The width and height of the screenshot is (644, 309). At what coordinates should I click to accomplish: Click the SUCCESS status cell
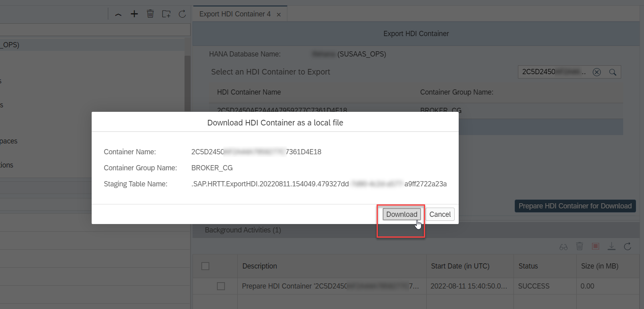click(545, 286)
